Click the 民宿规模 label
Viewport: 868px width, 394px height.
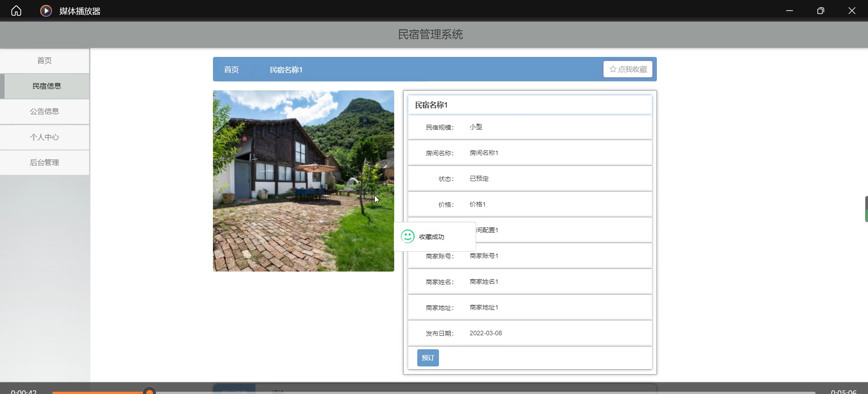point(439,127)
